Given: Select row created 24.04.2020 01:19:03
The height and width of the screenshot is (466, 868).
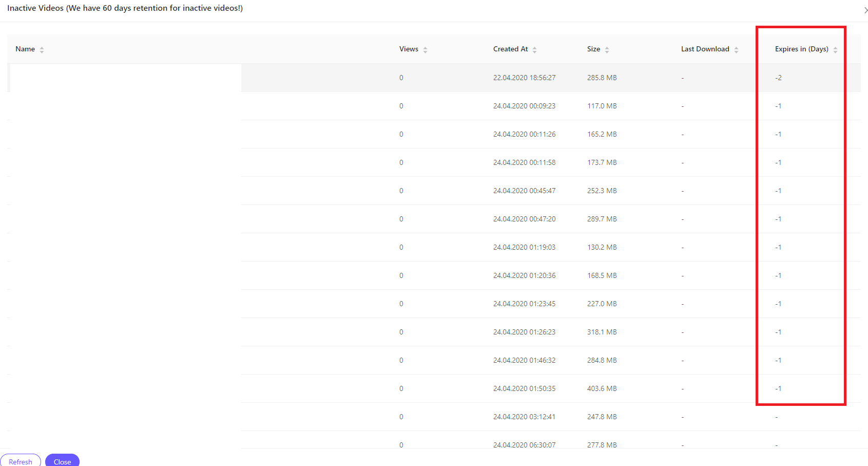Looking at the screenshot, I should (x=434, y=247).
